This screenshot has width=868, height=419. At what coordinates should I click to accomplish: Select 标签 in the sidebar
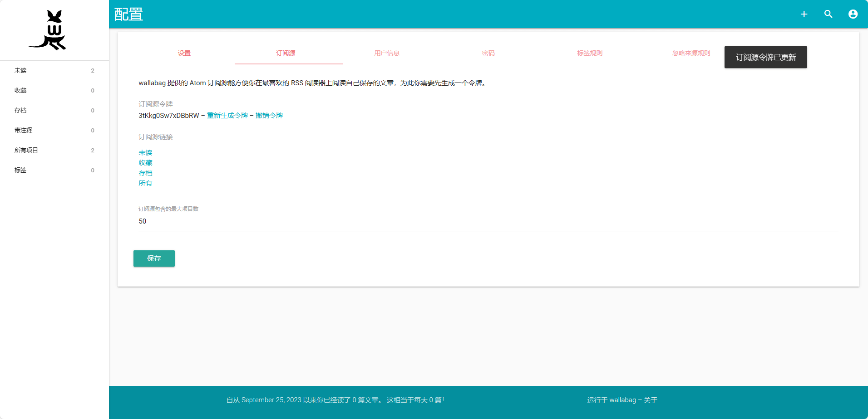pyautogui.click(x=20, y=170)
